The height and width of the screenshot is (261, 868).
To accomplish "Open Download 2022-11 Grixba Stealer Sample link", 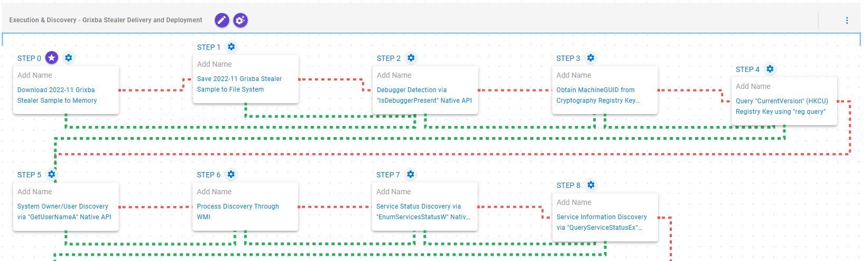I will coord(57,95).
